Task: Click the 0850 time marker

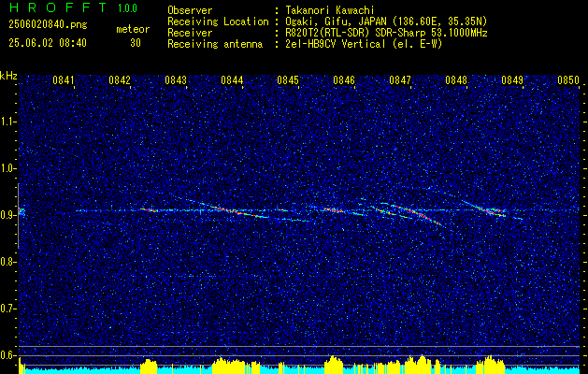Action: pyautogui.click(x=568, y=80)
